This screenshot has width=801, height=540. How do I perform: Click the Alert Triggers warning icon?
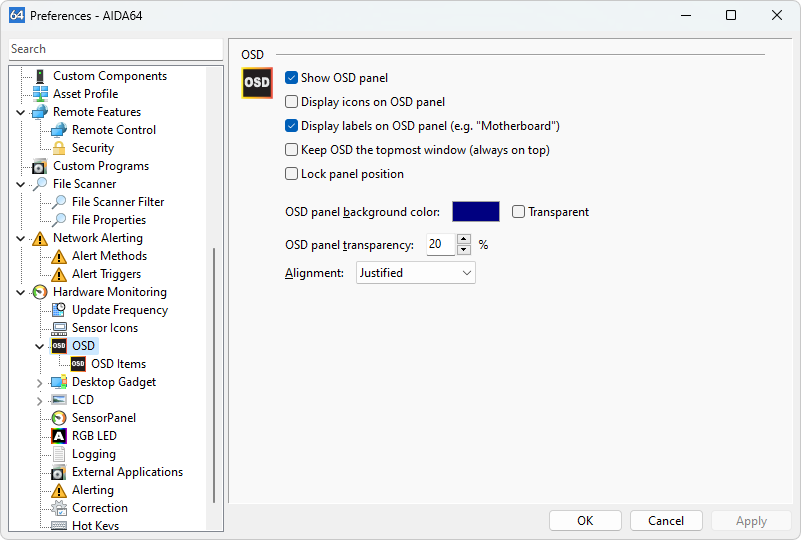[59, 274]
